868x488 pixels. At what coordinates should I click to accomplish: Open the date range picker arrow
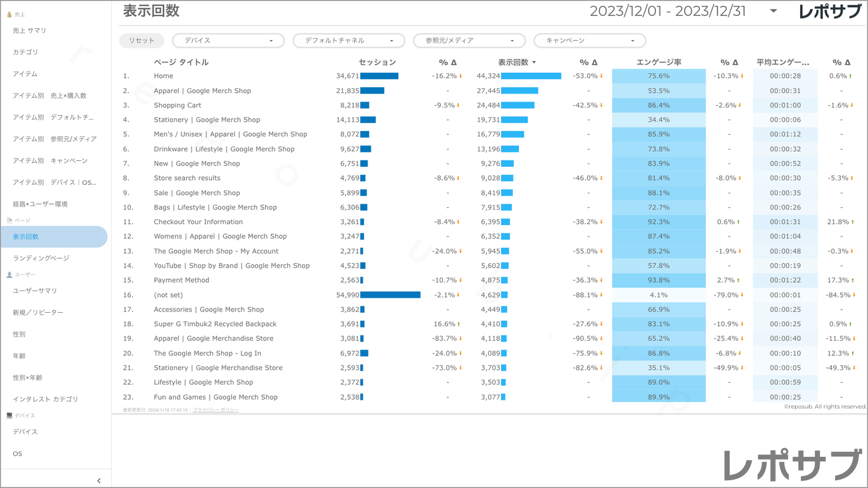pyautogui.click(x=773, y=11)
